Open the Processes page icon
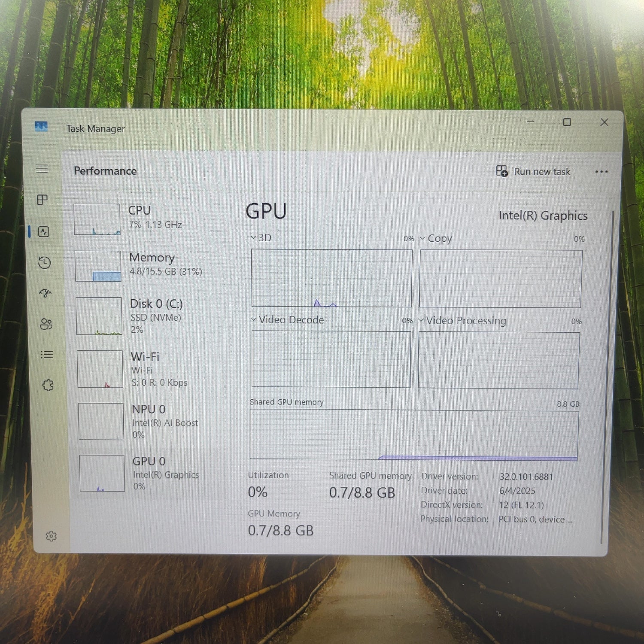Viewport: 644px width, 644px height. point(42,200)
